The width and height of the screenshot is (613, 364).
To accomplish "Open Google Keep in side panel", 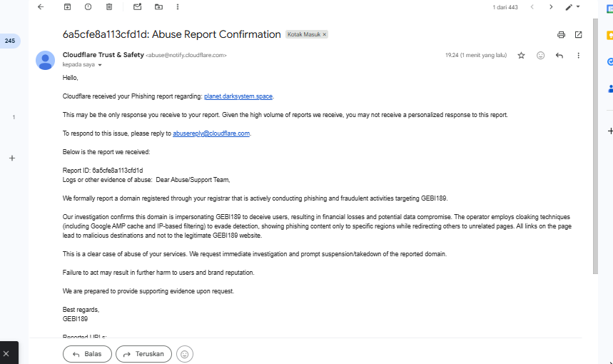I will (609, 36).
